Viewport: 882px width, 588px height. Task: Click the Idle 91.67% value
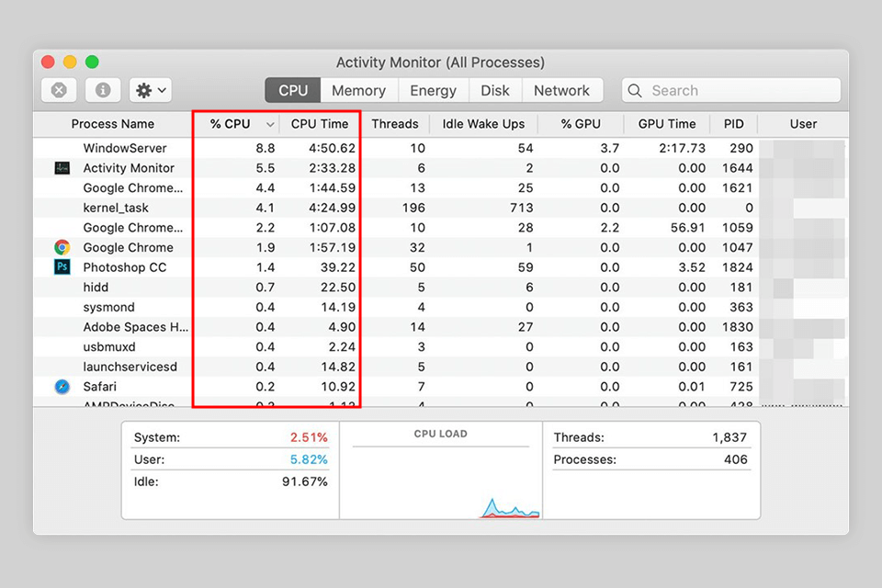click(x=304, y=481)
